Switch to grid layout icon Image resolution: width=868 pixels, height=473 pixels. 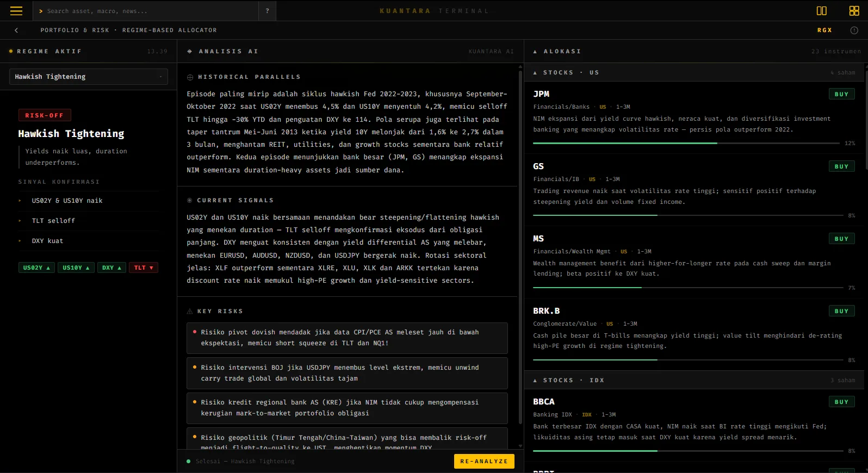click(x=854, y=11)
